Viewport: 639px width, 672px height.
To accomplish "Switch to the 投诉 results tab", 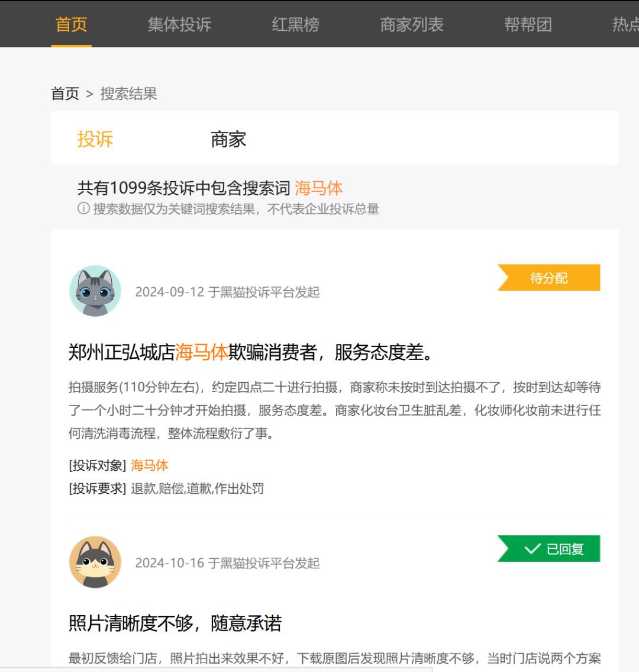I will click(x=95, y=139).
